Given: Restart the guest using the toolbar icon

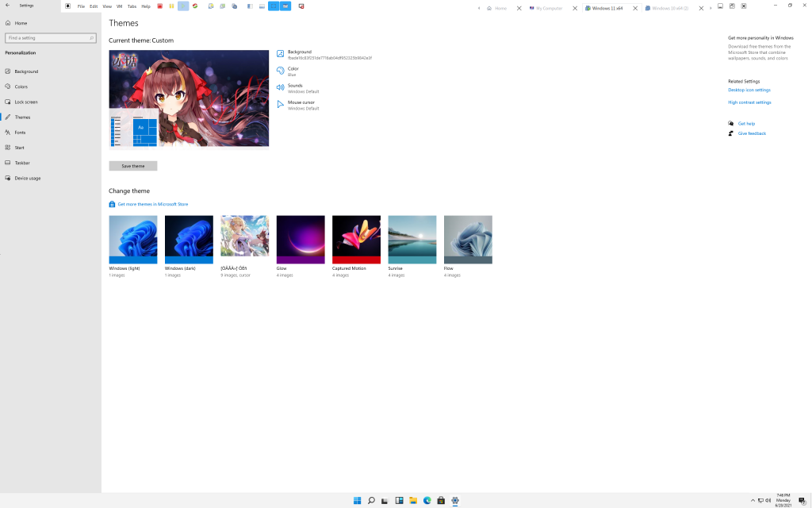Looking at the screenshot, I should [195, 6].
